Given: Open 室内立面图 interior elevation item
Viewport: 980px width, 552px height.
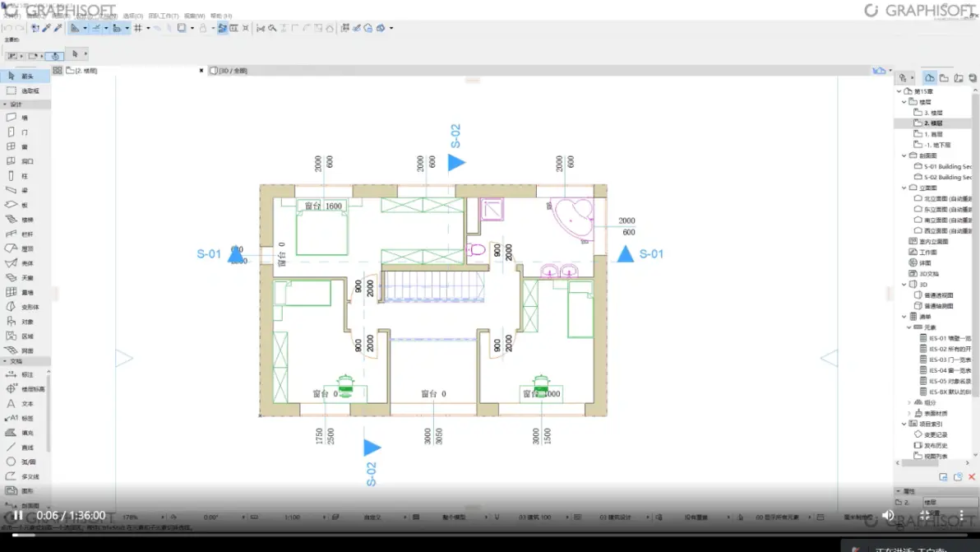Looking at the screenshot, I should coord(929,241).
